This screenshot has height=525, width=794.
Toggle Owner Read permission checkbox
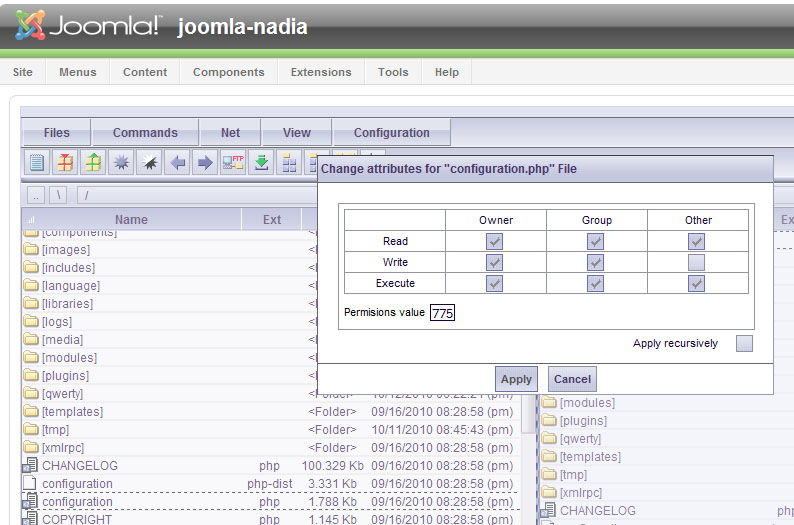tap(494, 241)
